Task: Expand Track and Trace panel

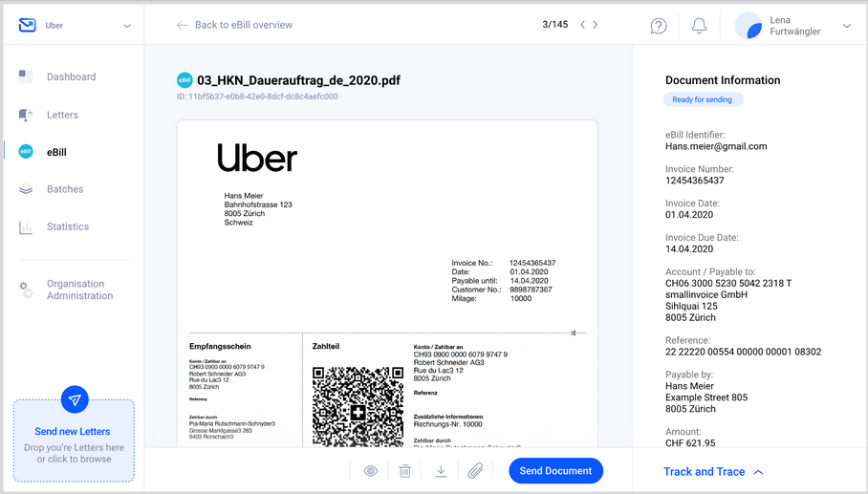Action: tap(713, 472)
